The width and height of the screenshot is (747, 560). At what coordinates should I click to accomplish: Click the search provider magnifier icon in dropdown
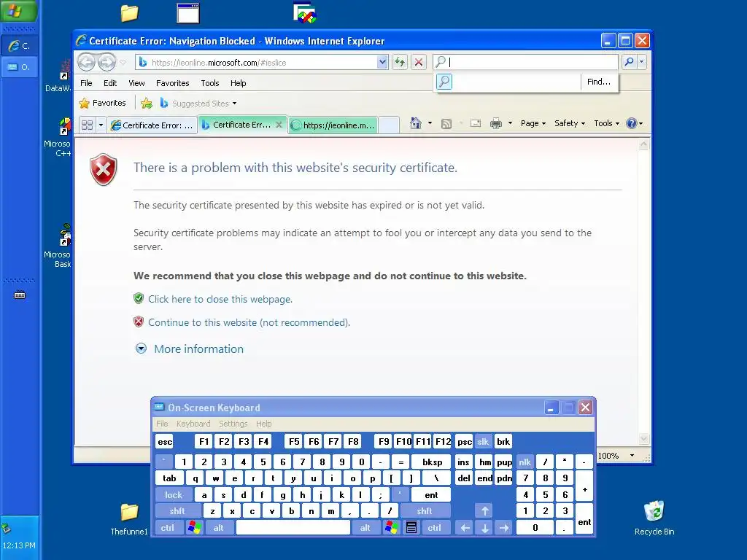click(x=444, y=82)
